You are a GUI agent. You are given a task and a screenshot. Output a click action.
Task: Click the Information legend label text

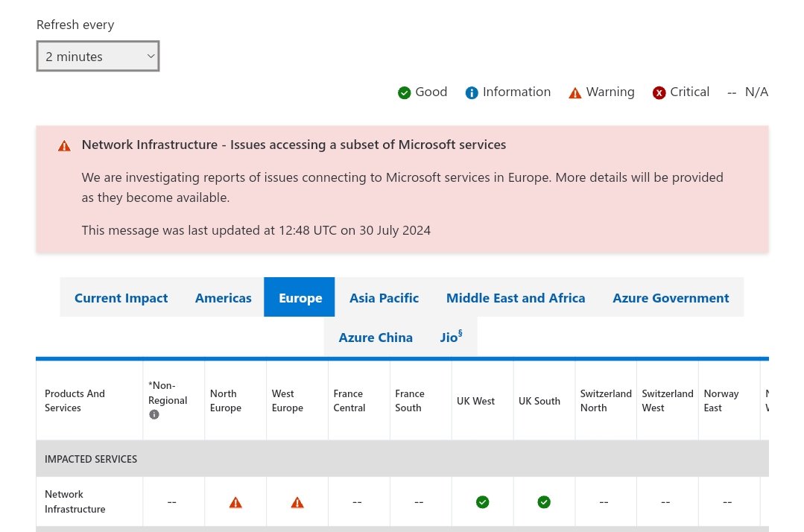coord(516,92)
